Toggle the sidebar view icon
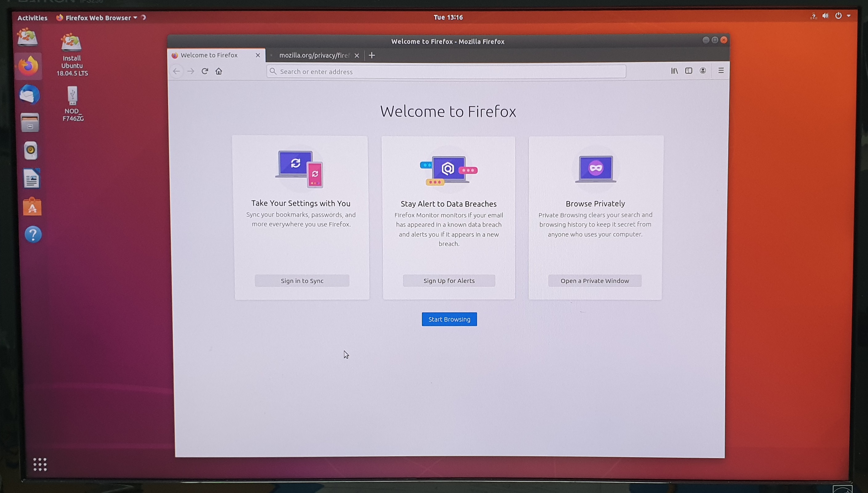Image resolution: width=868 pixels, height=493 pixels. [x=688, y=71]
